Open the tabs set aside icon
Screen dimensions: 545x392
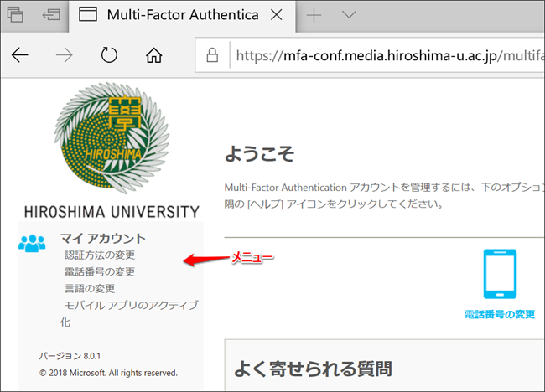point(15,15)
